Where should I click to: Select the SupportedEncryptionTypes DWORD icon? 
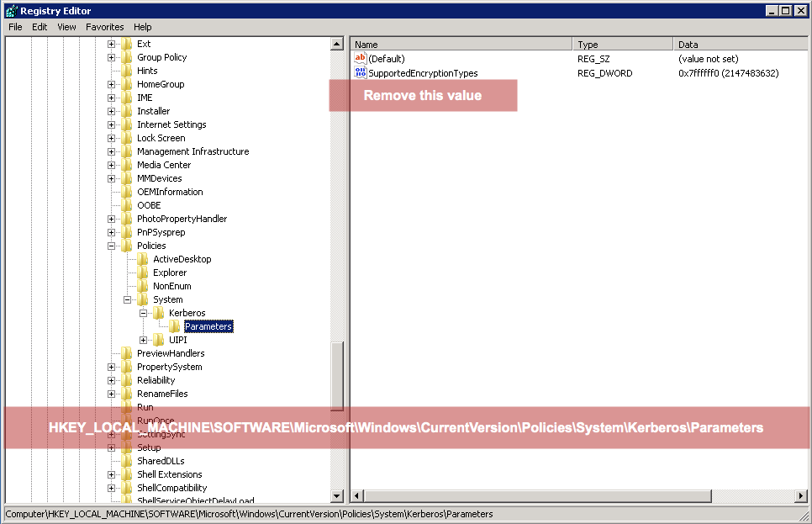click(360, 73)
